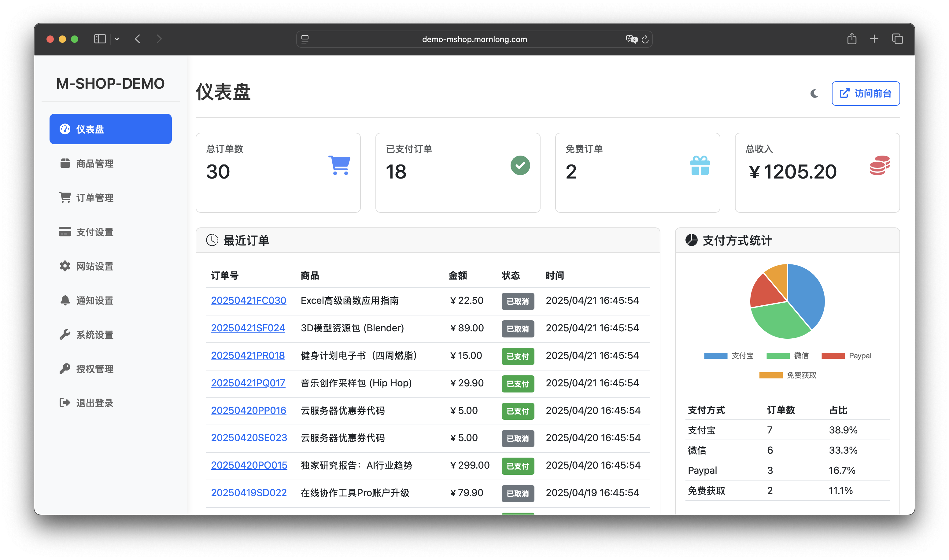Open 订单管理 from the sidebar
This screenshot has width=949, height=560.
pyautogui.click(x=94, y=198)
